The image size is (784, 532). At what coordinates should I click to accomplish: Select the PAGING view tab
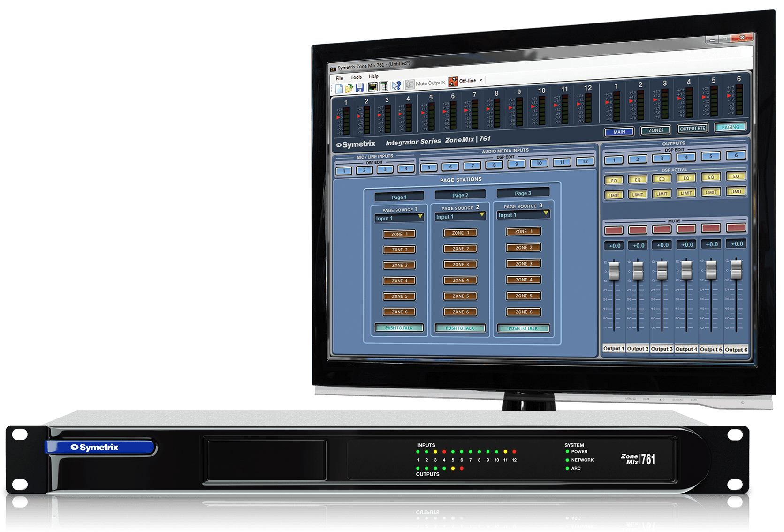point(731,127)
